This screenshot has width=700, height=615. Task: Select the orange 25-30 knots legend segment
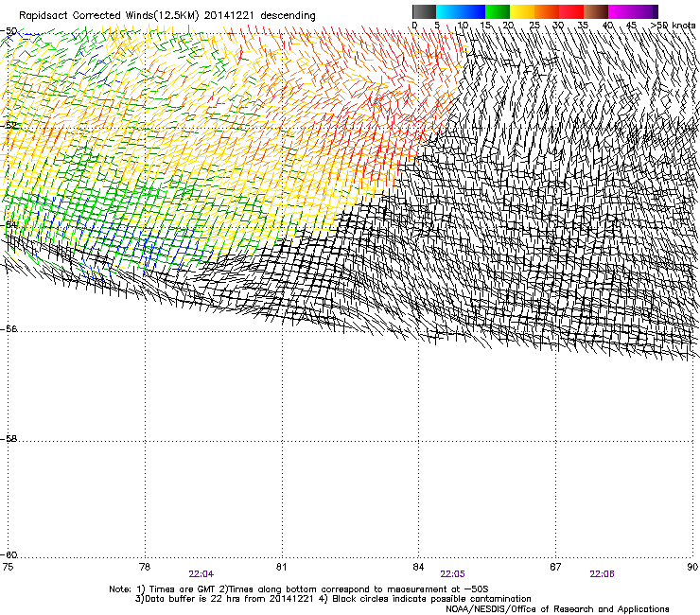pyautogui.click(x=547, y=11)
